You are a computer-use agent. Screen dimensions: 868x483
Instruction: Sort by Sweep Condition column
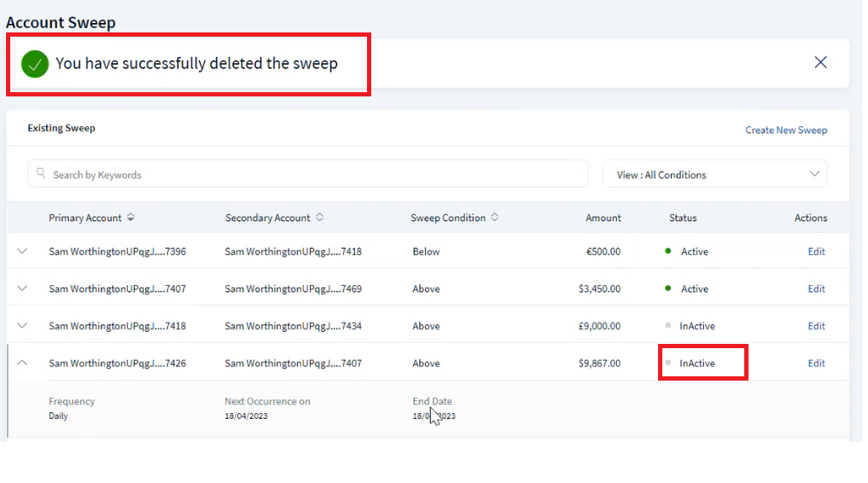pyautogui.click(x=494, y=218)
